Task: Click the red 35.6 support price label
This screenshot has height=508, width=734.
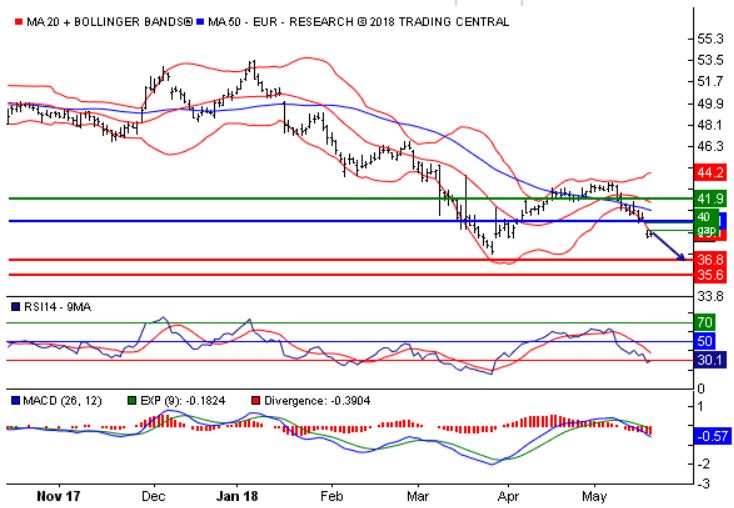Action: tap(710, 275)
